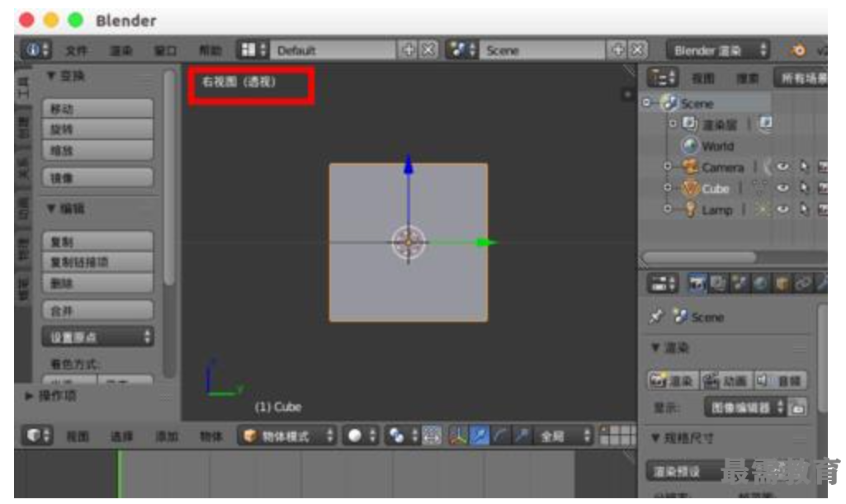Open properties editor type selector icon

point(663,283)
